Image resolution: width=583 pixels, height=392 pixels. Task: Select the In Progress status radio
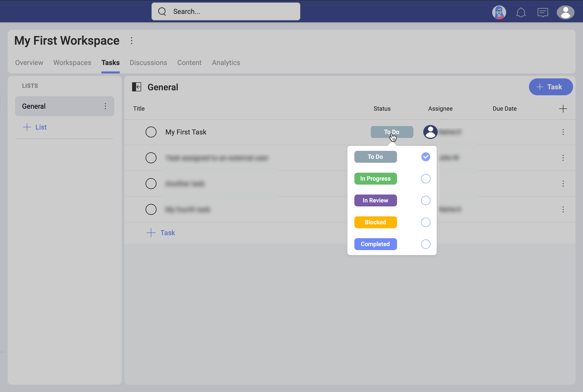pyautogui.click(x=425, y=178)
